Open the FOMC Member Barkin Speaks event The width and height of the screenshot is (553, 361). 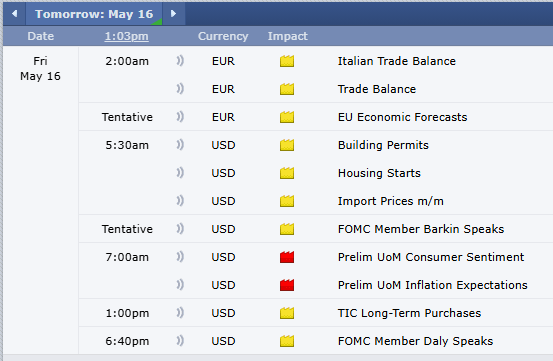[x=421, y=229]
